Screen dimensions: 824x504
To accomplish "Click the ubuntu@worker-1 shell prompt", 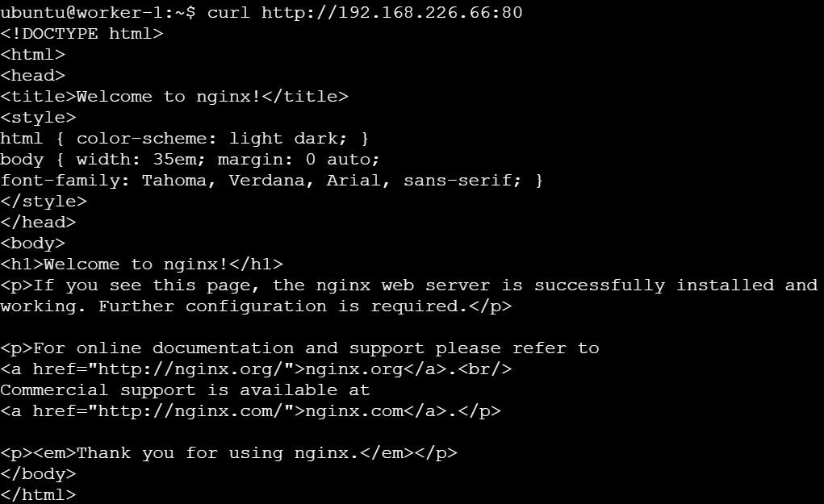I will (x=98, y=13).
